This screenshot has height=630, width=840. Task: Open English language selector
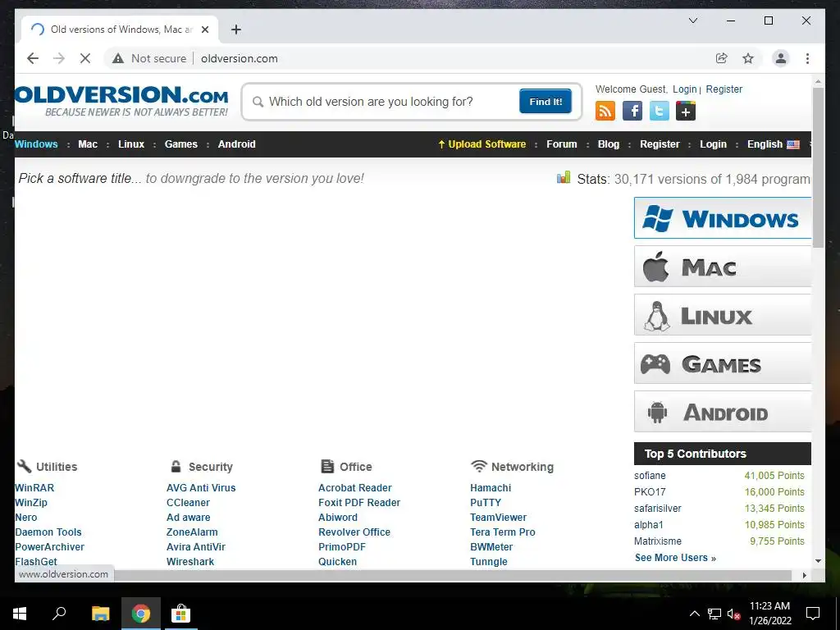click(773, 144)
